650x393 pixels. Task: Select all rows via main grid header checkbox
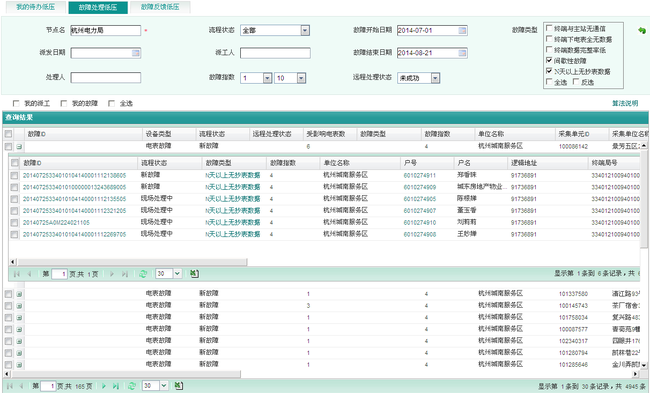pyautogui.click(x=8, y=134)
